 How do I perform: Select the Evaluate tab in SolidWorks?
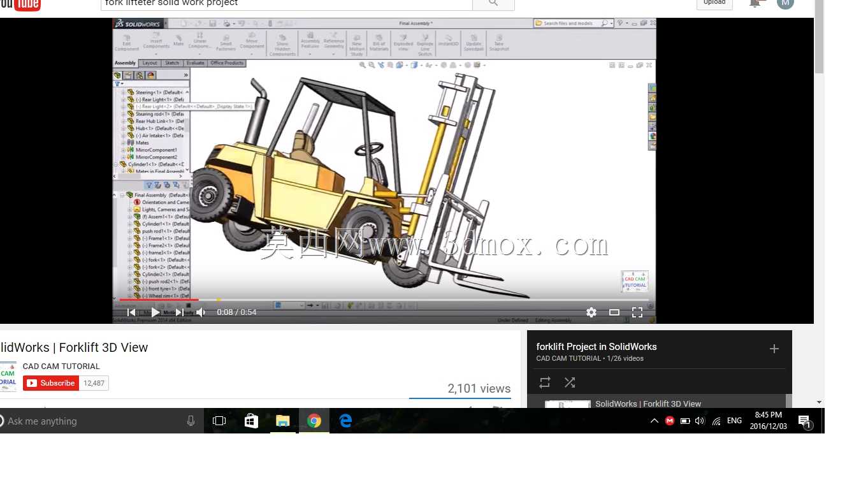[195, 63]
